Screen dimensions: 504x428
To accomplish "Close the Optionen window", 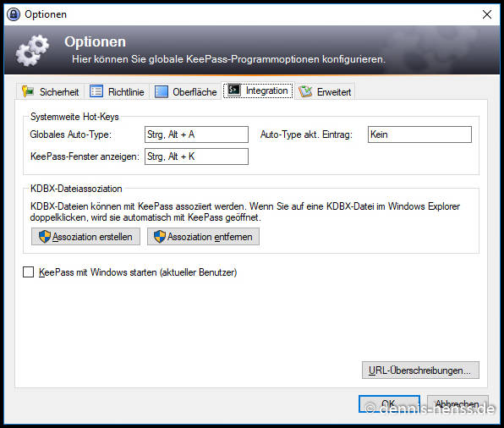I will pyautogui.click(x=487, y=14).
